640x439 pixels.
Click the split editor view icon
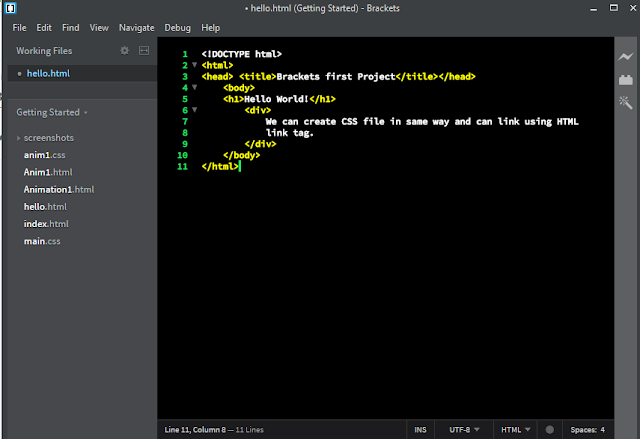tap(144, 51)
